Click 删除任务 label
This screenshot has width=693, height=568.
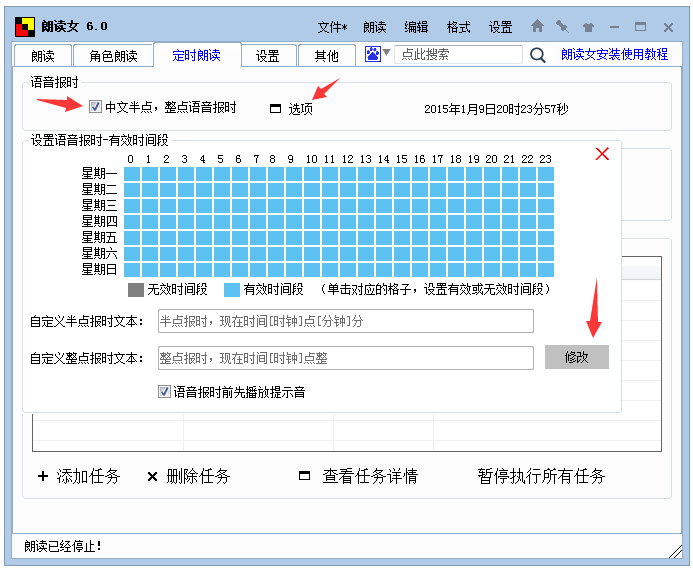[x=198, y=476]
